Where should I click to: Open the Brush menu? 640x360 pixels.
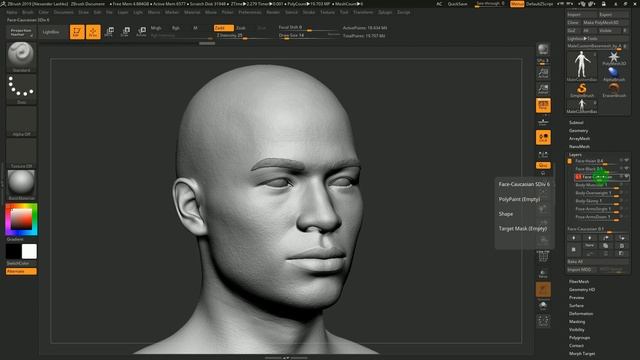click(28, 12)
